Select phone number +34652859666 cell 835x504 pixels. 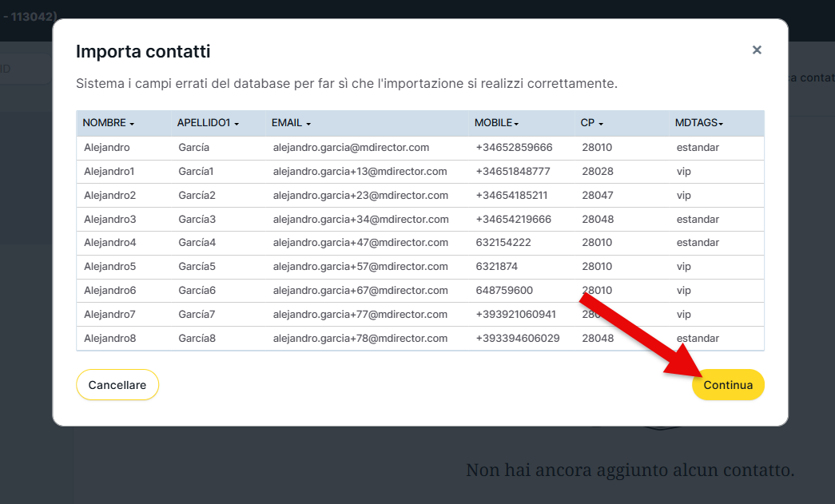click(x=513, y=148)
